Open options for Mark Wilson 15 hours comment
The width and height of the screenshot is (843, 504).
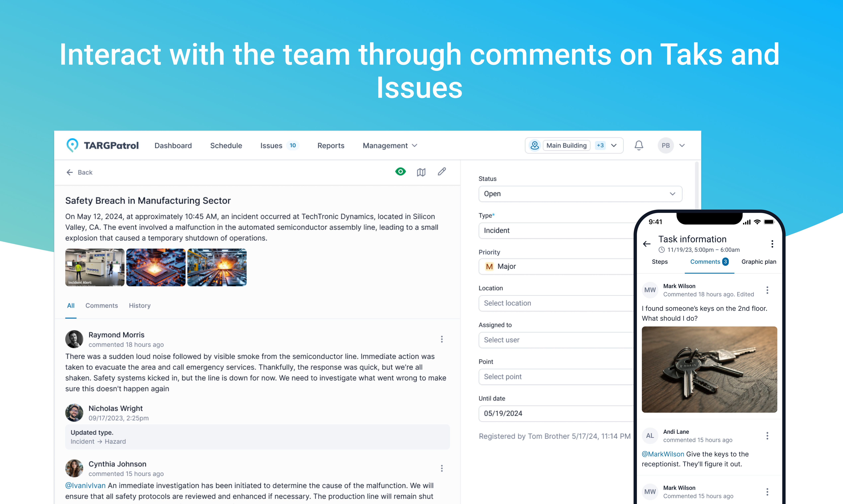[767, 492]
